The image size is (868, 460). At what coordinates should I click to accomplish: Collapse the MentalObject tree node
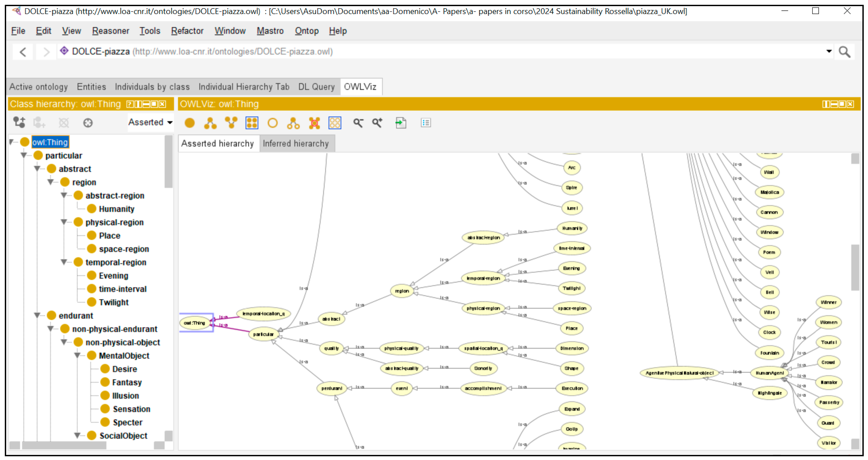[78, 355]
